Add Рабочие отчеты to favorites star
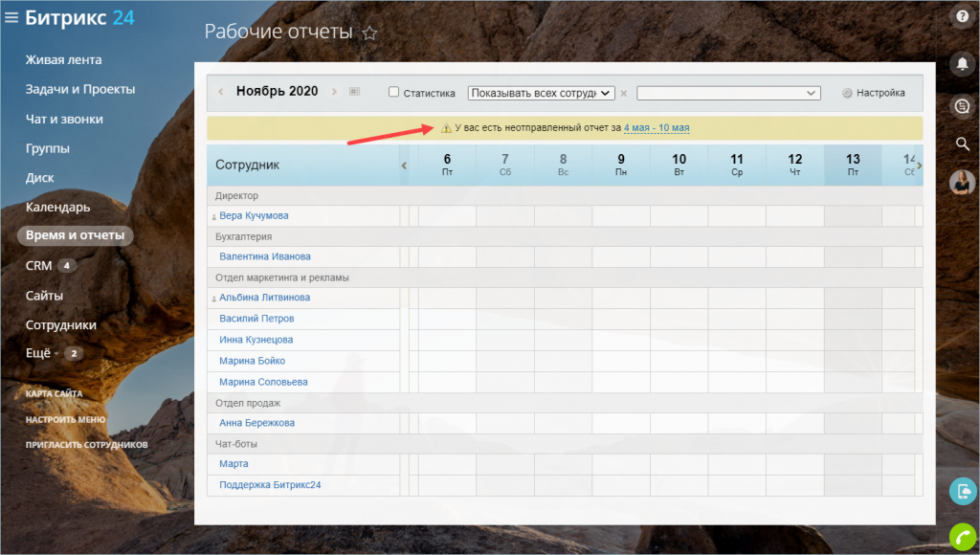The width and height of the screenshot is (980, 555). point(370,33)
